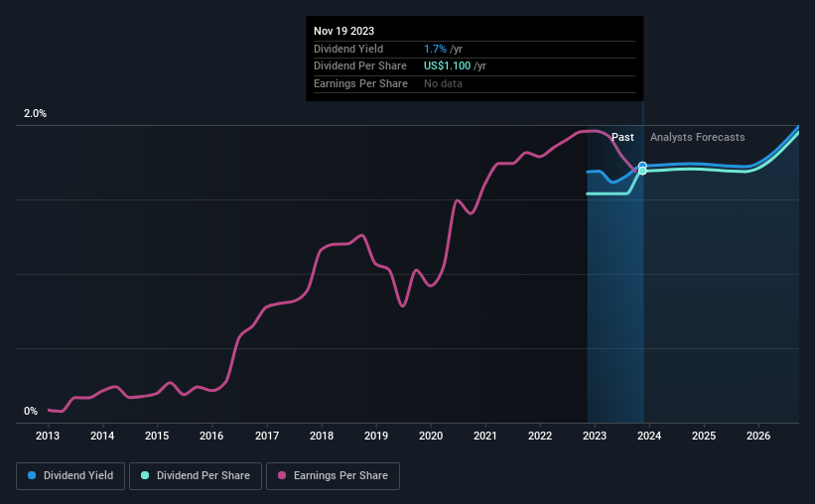The image size is (815, 504).
Task: Click the 2024 x-axis year label
Action: (x=649, y=436)
